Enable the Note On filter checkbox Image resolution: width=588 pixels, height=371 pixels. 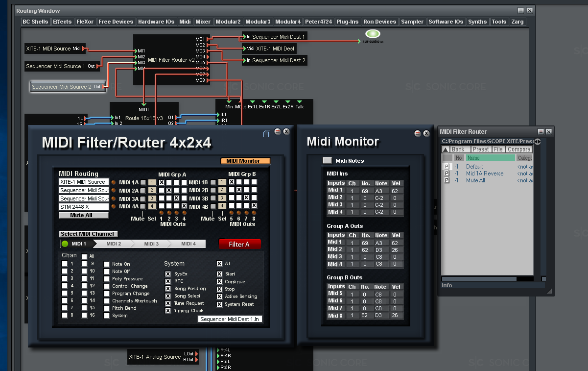pyautogui.click(x=107, y=263)
